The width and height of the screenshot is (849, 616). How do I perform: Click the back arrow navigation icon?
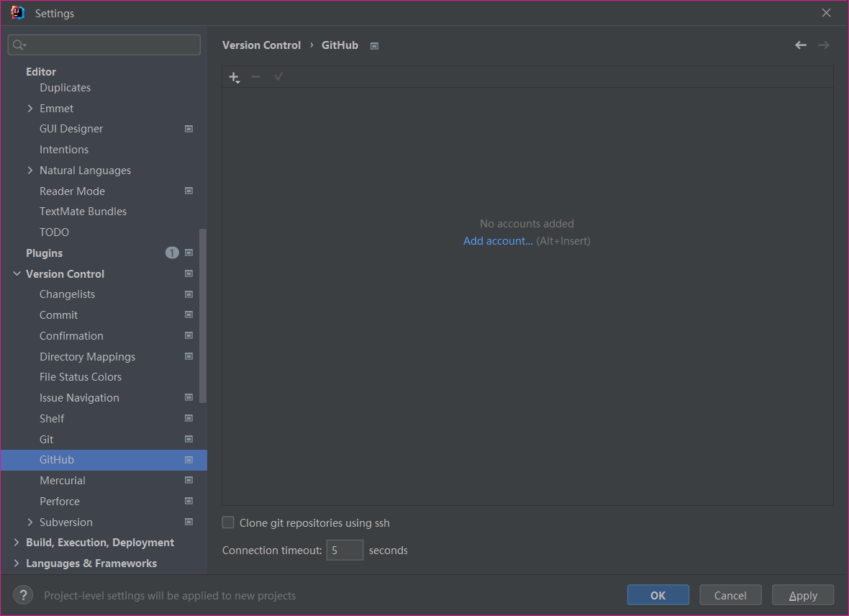pos(801,45)
